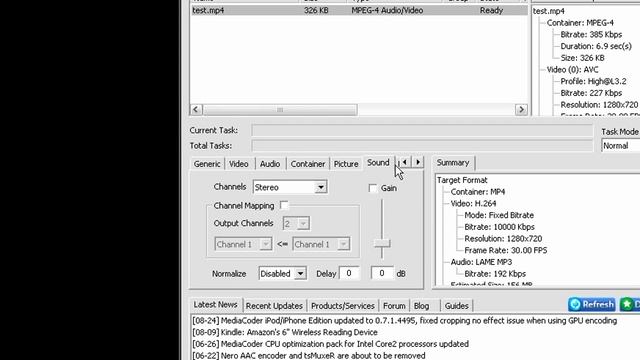Select the Video: H.264 summary node

473,203
